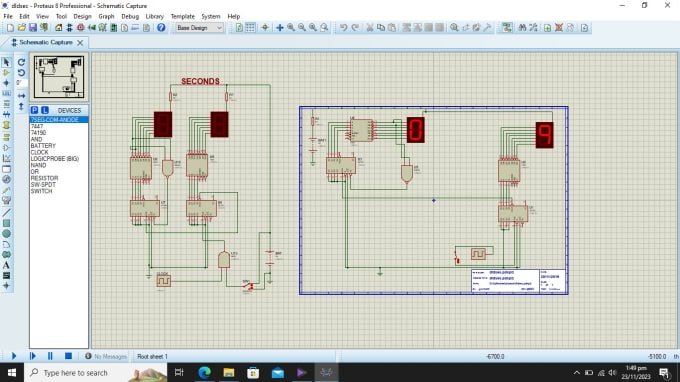Click the Search binoculars icon
Image resolution: width=680 pixels, height=382 pixels.
point(522,28)
